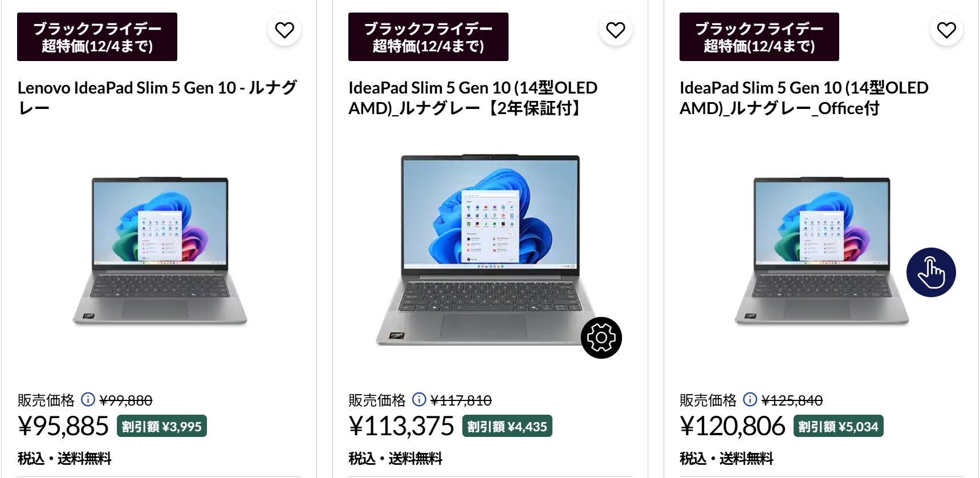The height and width of the screenshot is (478, 980).
Task: Open price info for the Office付 model
Action: tap(750, 400)
